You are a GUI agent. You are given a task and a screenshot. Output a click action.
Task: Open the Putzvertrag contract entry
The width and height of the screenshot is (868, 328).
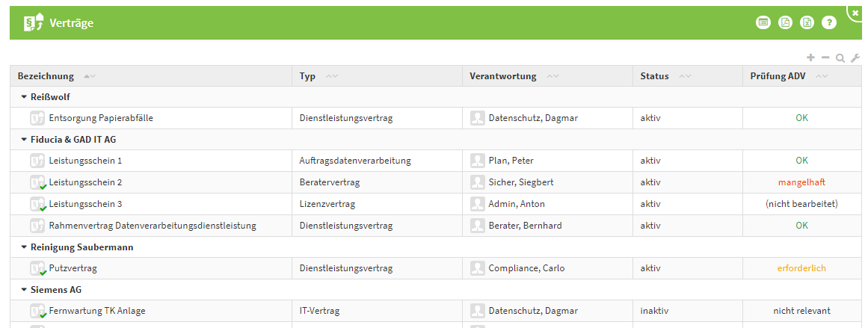pyautogui.click(x=73, y=268)
